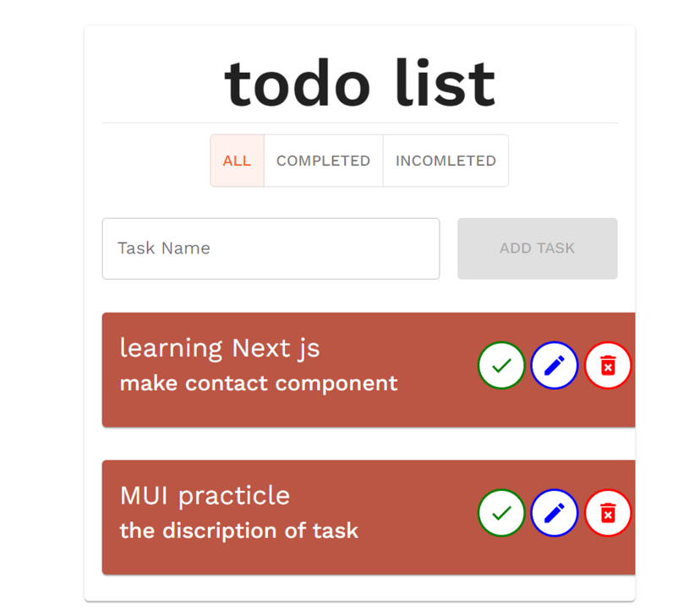The width and height of the screenshot is (700, 615).
Task: Click the make contact component description
Action: coord(259,383)
